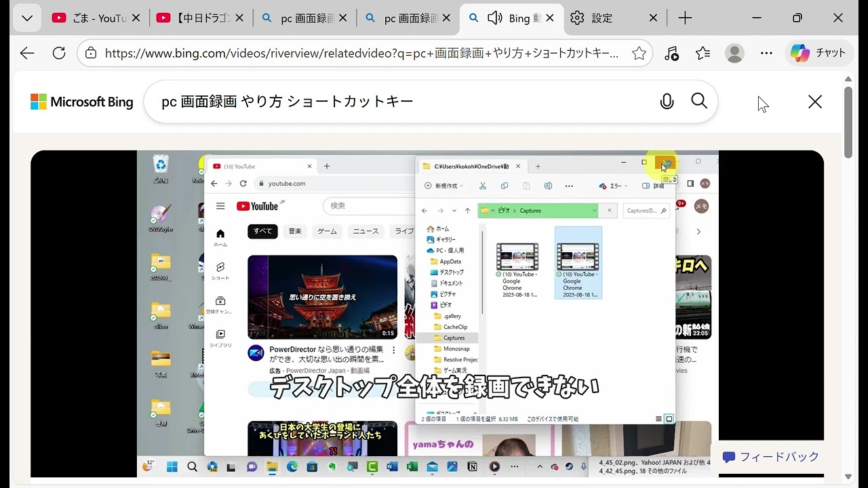Screen dimensions: 868x488
Task: Open the media control music-note icon
Action: pyautogui.click(x=671, y=53)
